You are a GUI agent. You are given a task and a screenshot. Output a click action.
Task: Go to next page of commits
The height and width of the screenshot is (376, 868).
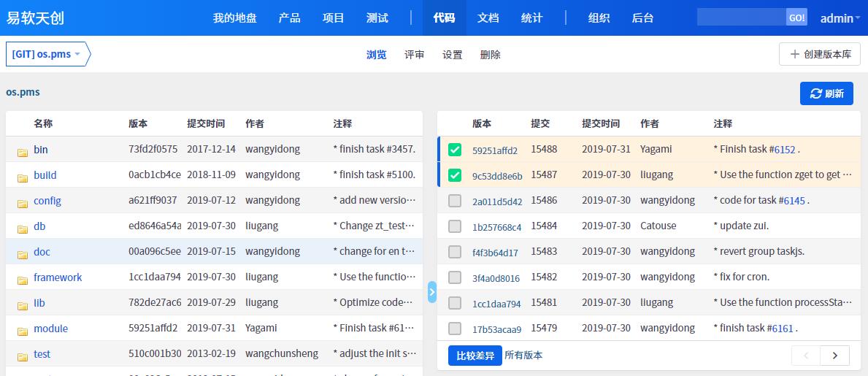click(x=835, y=356)
